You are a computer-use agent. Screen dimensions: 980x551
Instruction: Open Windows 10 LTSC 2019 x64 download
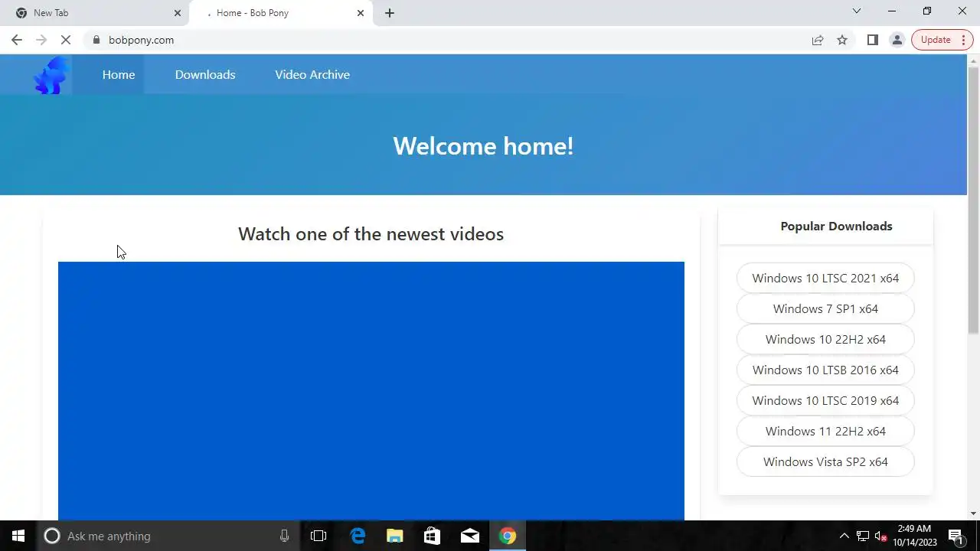[x=825, y=401]
